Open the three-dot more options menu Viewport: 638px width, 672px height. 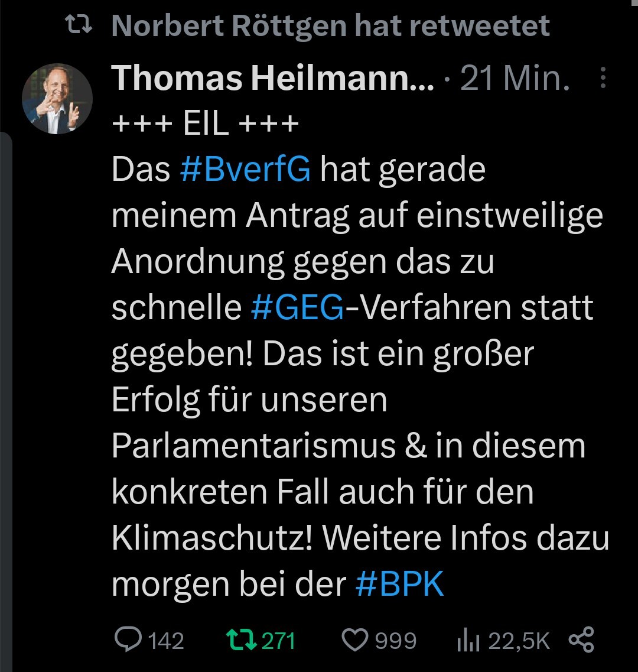tap(603, 78)
